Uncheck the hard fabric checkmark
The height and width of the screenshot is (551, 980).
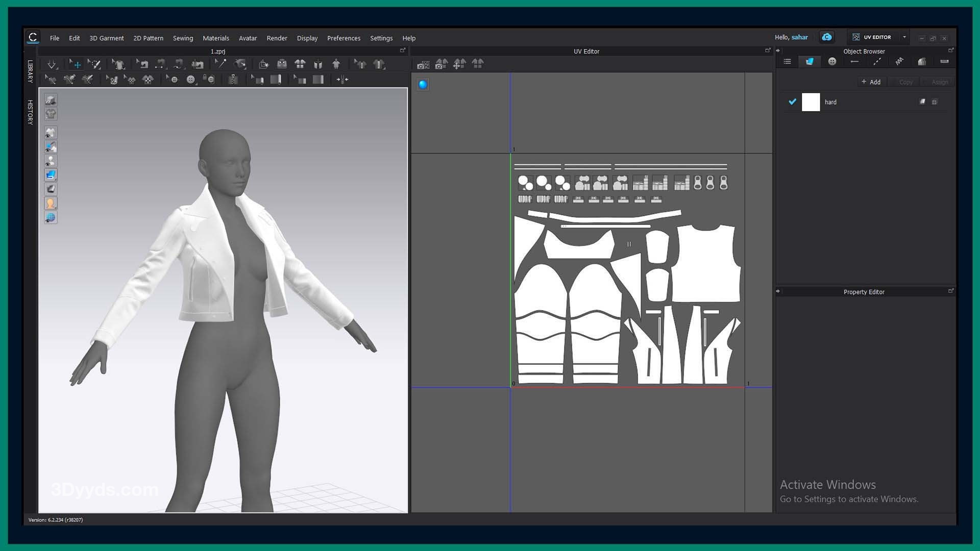pos(792,102)
